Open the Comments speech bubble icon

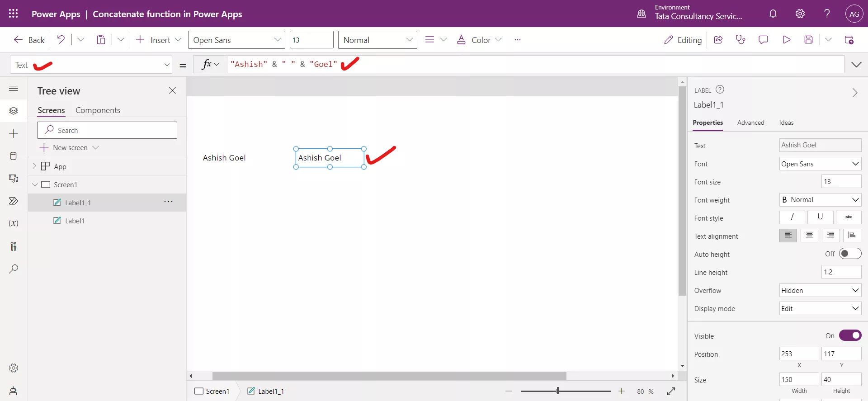tap(763, 40)
